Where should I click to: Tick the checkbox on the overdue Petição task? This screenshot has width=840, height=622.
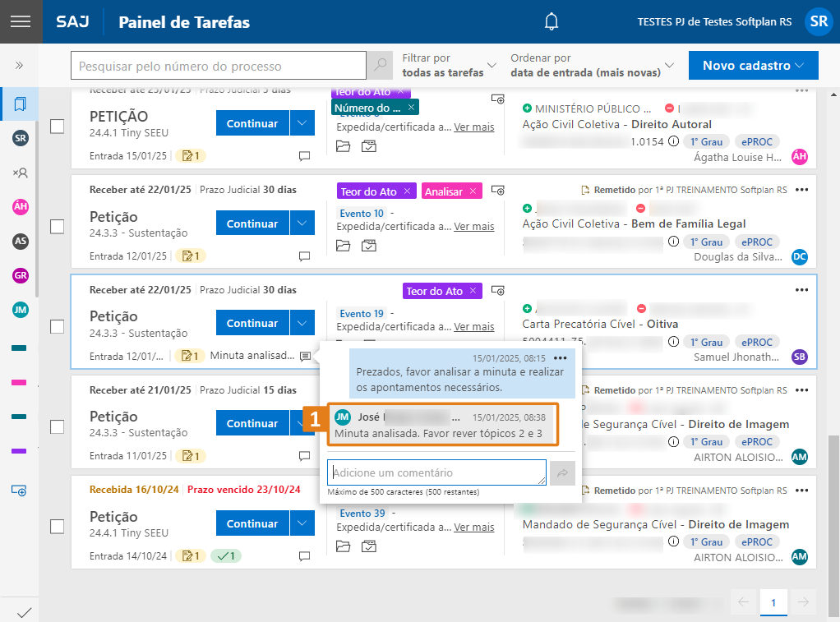tap(57, 527)
